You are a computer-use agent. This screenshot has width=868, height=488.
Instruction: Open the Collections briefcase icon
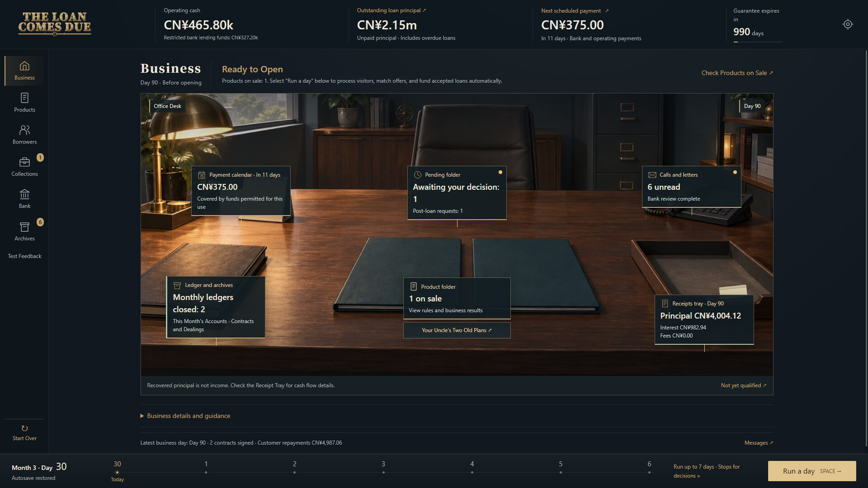(x=24, y=162)
